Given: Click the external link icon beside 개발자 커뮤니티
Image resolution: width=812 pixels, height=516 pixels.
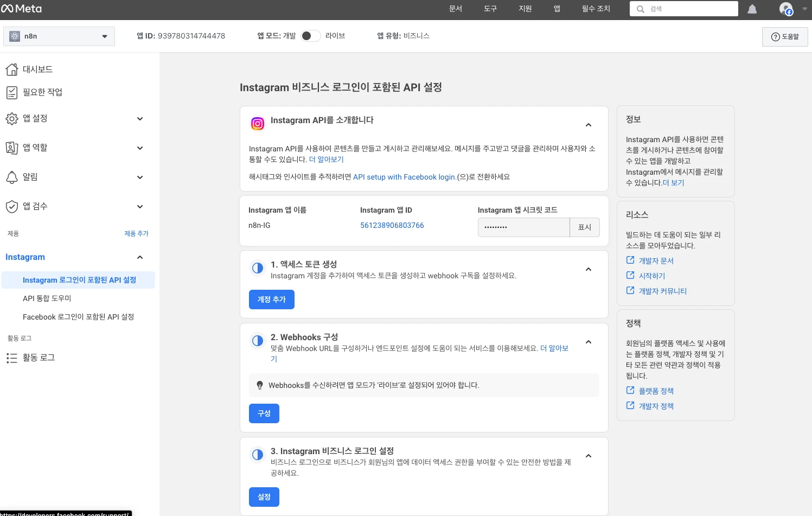Looking at the screenshot, I should pyautogui.click(x=630, y=290).
